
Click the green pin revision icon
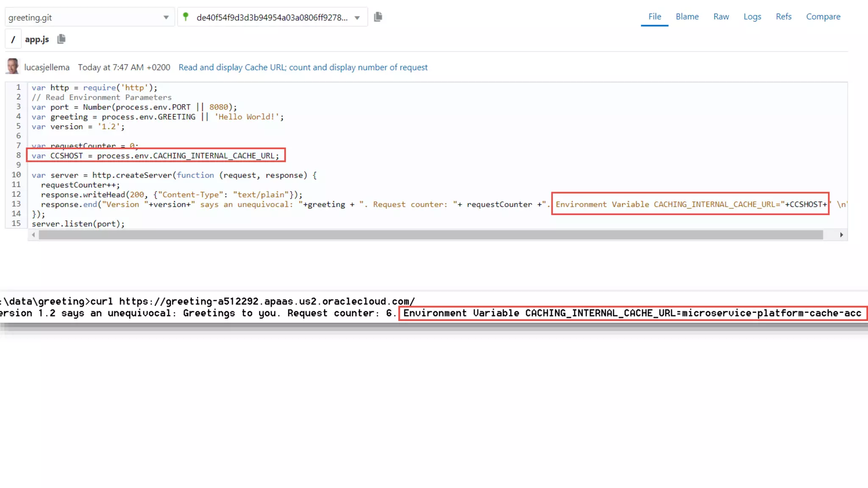(x=186, y=17)
